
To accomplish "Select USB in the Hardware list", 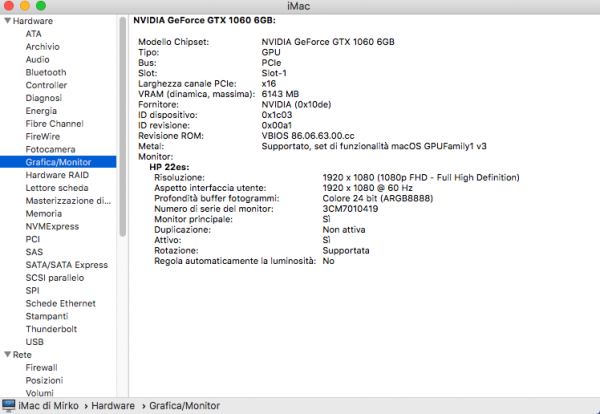I will point(34,342).
